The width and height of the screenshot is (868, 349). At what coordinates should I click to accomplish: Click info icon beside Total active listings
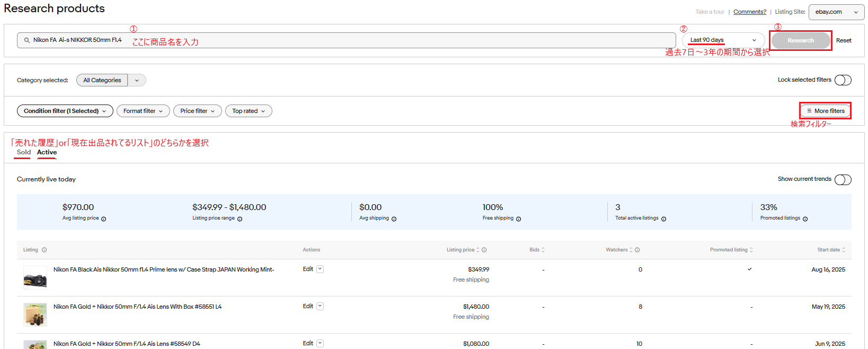664,219
